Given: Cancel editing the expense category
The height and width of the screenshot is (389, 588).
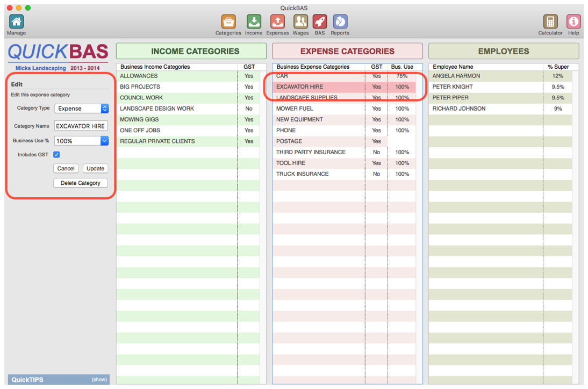Looking at the screenshot, I should (66, 168).
